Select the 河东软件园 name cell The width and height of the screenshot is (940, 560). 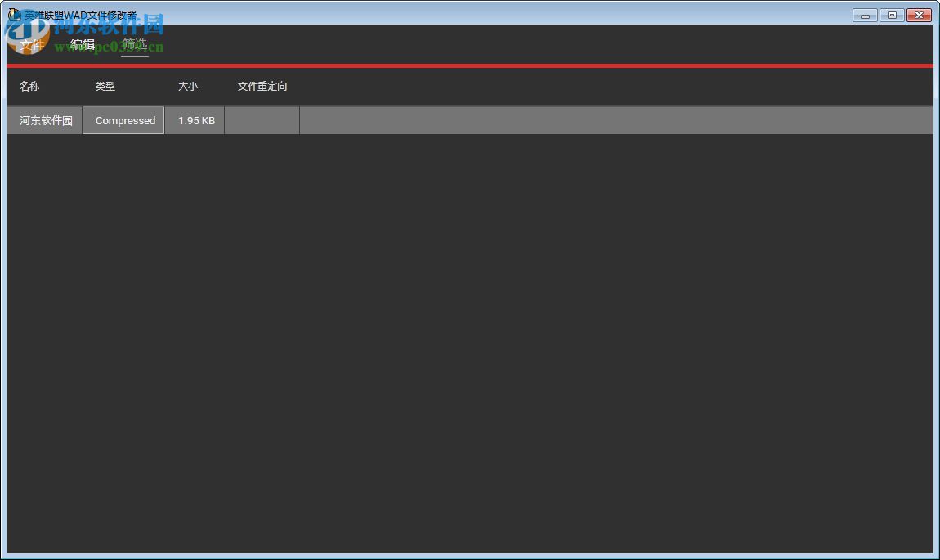[45, 120]
